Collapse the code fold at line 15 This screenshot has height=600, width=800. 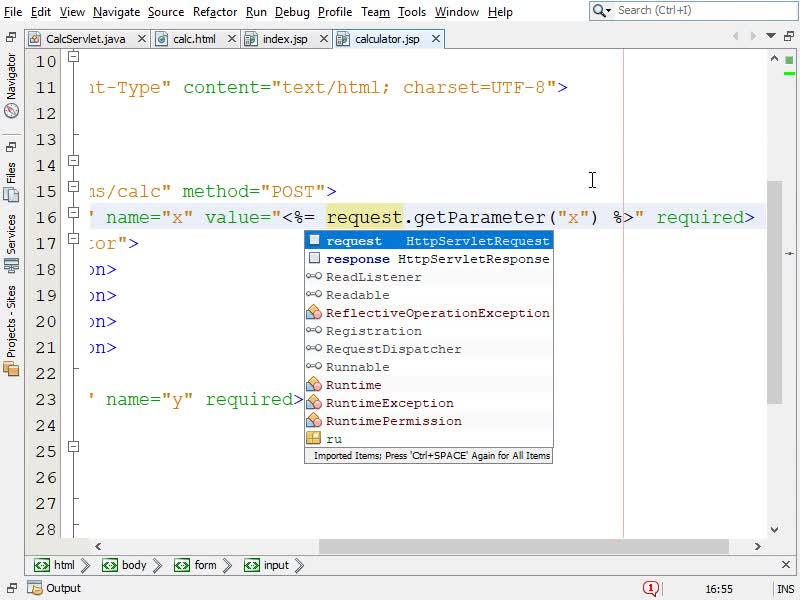pyautogui.click(x=73, y=186)
